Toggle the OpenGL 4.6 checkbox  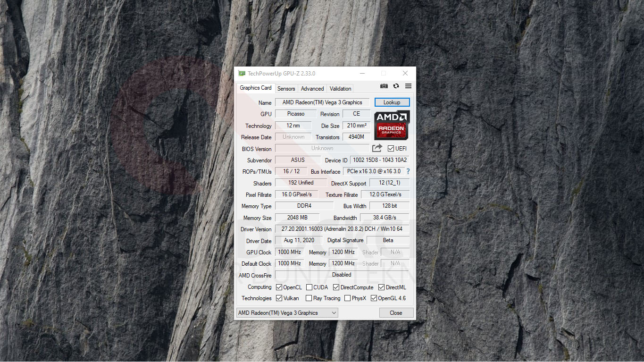coord(374,298)
